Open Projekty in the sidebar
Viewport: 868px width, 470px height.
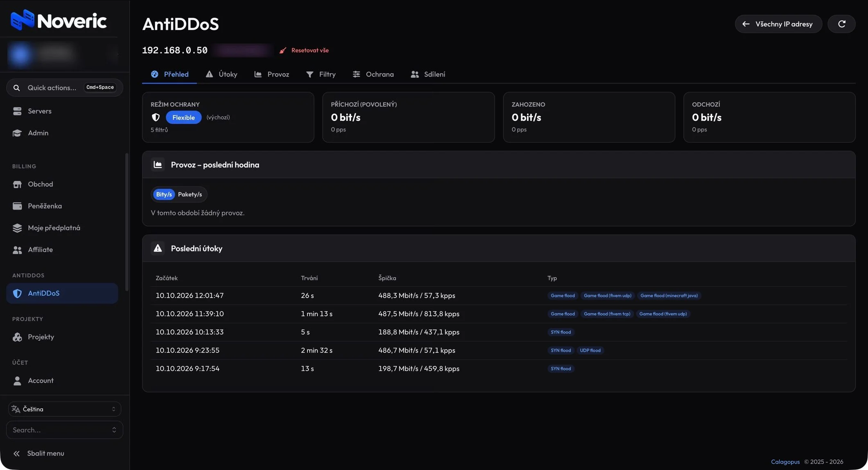(x=62, y=337)
